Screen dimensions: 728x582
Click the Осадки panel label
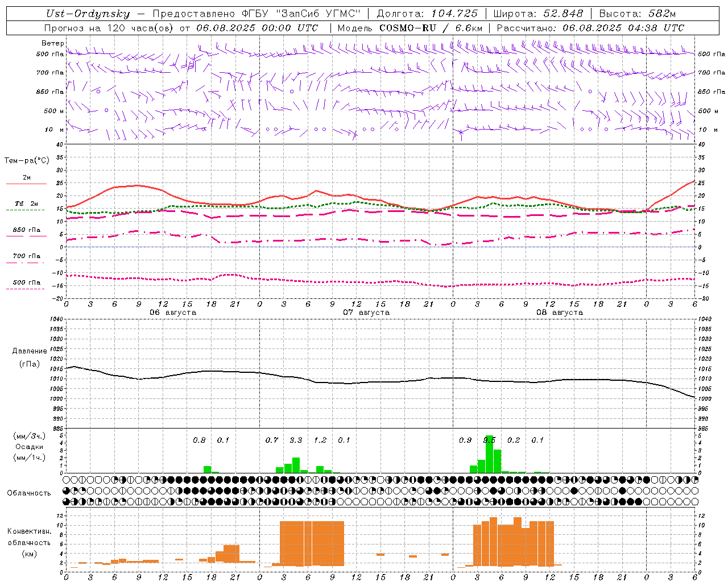click(29, 447)
